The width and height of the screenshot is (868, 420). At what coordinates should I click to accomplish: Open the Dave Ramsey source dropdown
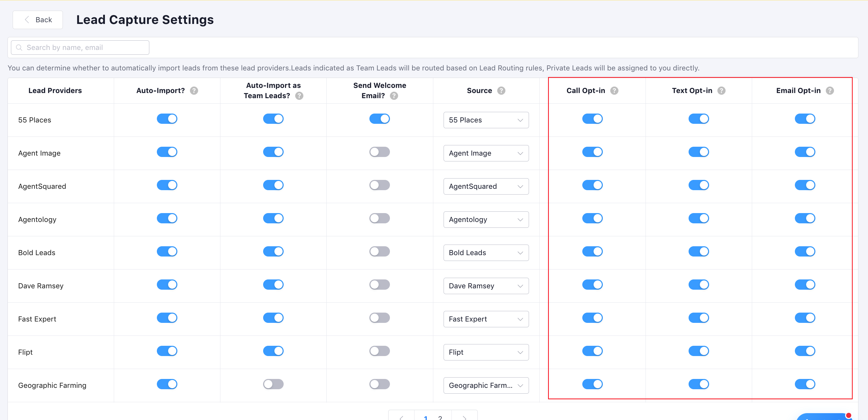point(486,286)
